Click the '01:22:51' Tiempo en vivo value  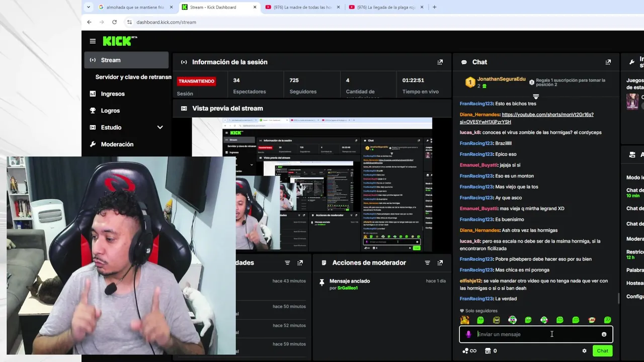(x=413, y=80)
